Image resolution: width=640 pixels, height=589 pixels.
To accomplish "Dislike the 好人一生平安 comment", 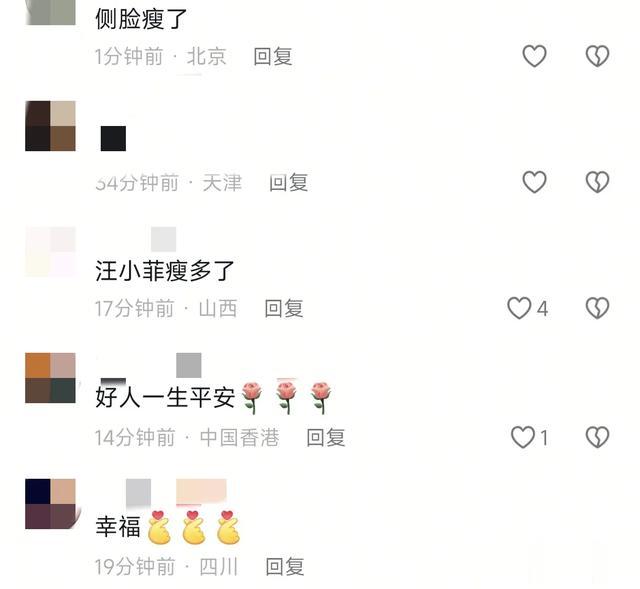I will click(598, 437).
